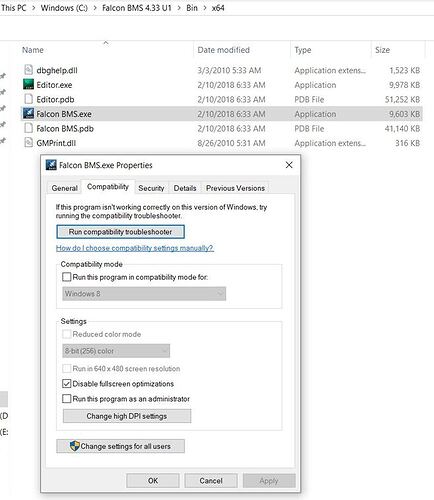This screenshot has width=434, height=500.
Task: Select the dbghelp.dll file name
Action: coord(57,70)
